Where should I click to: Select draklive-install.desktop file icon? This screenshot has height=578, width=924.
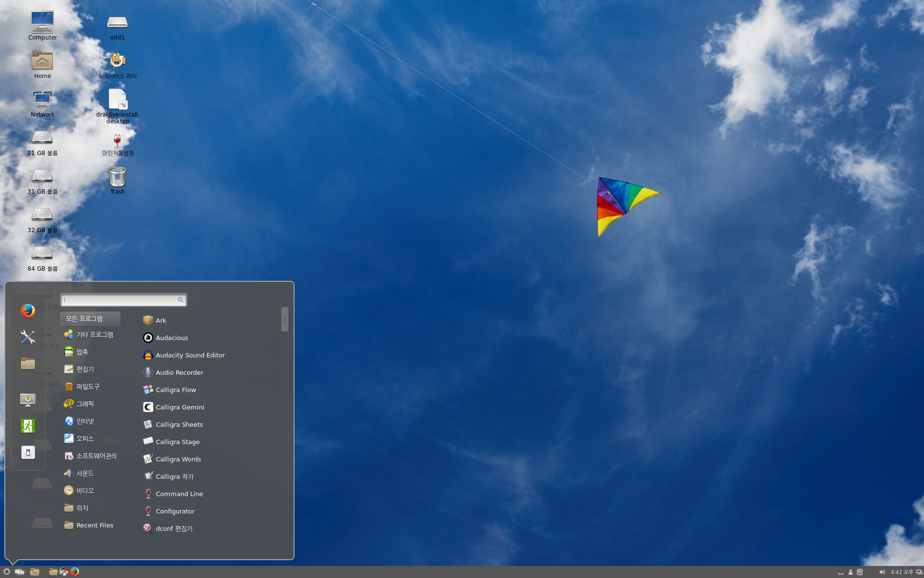(x=117, y=106)
